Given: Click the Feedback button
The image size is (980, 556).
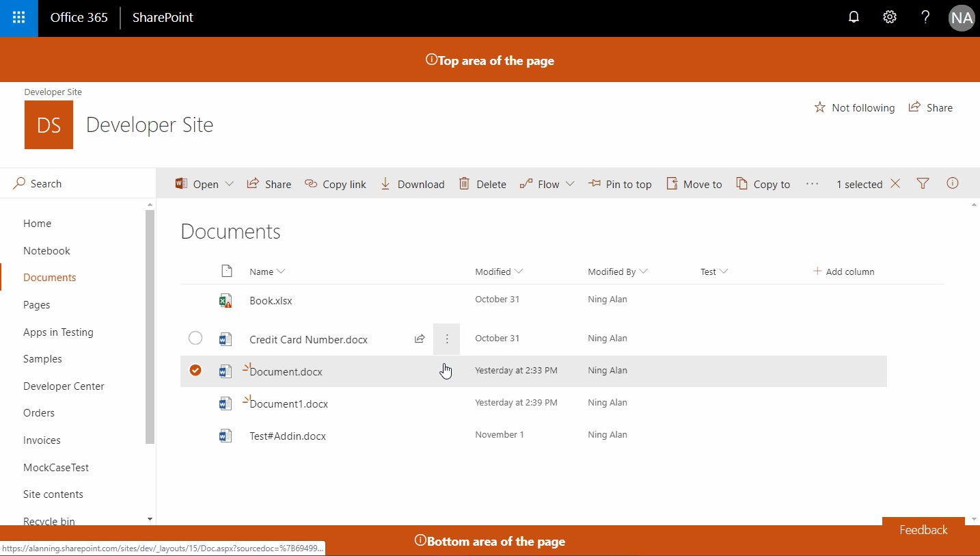Looking at the screenshot, I should pyautogui.click(x=923, y=529).
